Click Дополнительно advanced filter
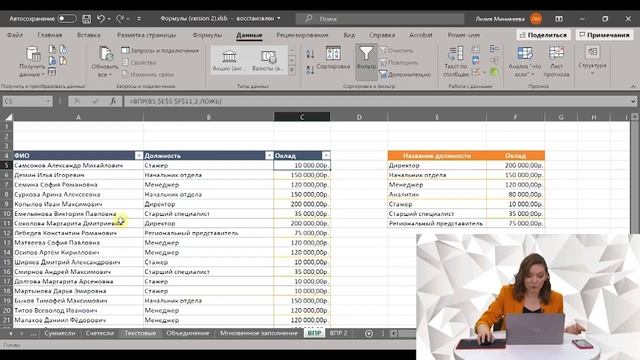 pos(405,74)
